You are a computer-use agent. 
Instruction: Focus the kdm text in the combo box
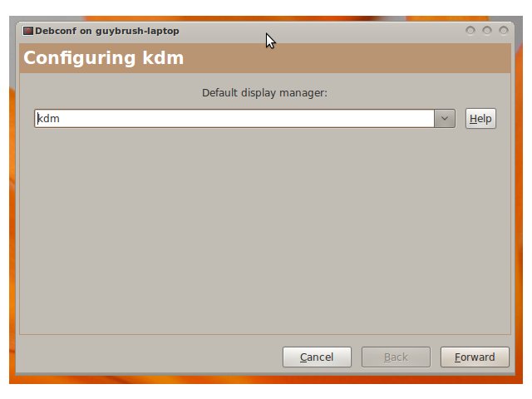point(48,118)
